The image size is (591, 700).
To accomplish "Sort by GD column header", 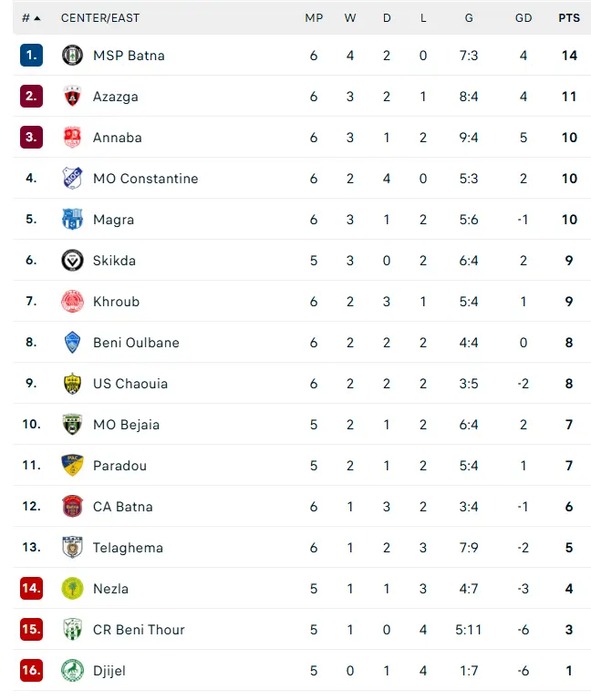I will coord(524,18).
